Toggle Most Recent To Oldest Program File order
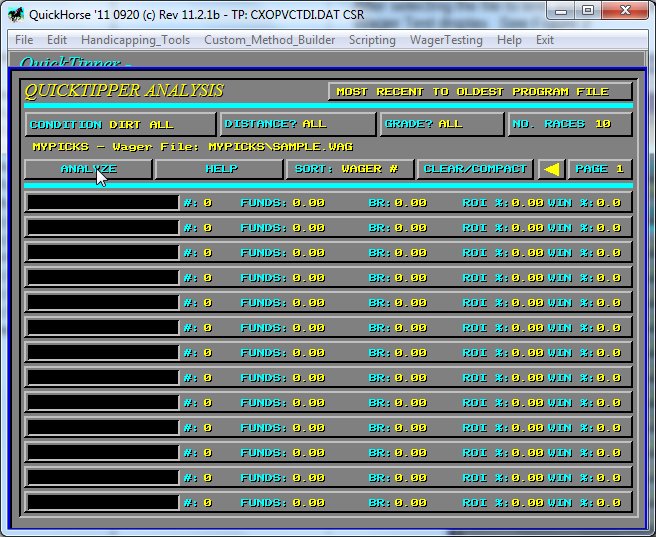Viewport: 656px width, 537px height. [x=480, y=92]
